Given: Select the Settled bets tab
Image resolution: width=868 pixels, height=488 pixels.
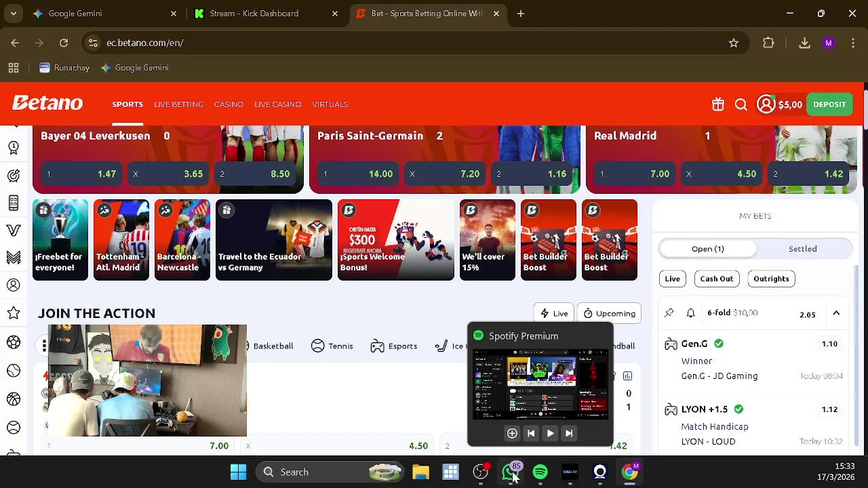Looking at the screenshot, I should pos(803,249).
